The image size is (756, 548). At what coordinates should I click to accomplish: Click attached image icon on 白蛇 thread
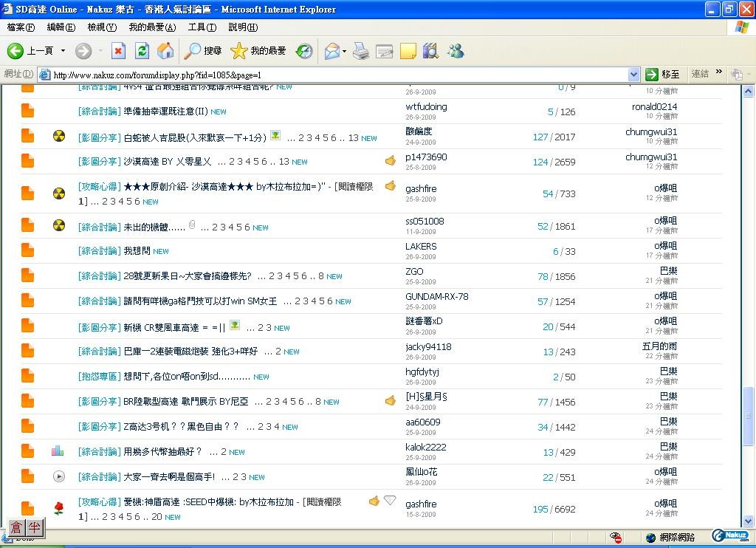click(x=275, y=136)
